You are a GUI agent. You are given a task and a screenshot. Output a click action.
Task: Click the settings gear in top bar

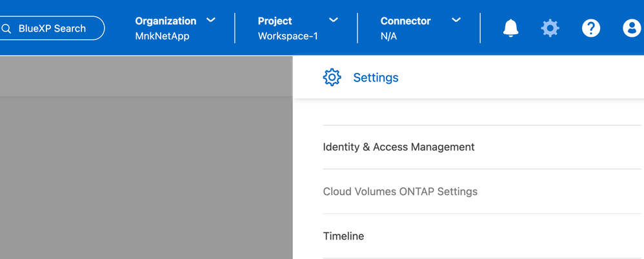[x=550, y=28]
